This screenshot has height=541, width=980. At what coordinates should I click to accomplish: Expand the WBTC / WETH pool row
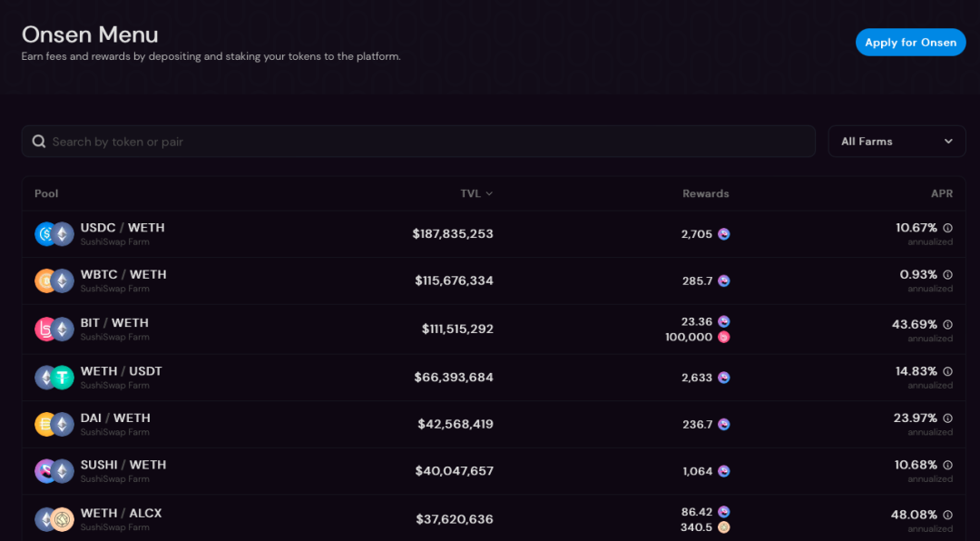[494, 280]
